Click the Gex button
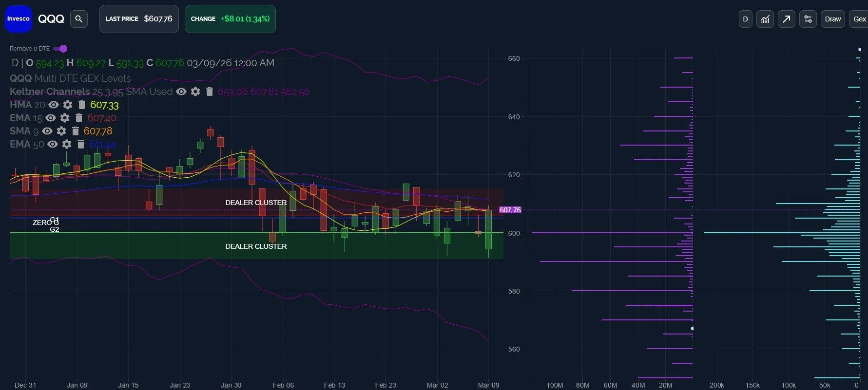 (x=859, y=19)
